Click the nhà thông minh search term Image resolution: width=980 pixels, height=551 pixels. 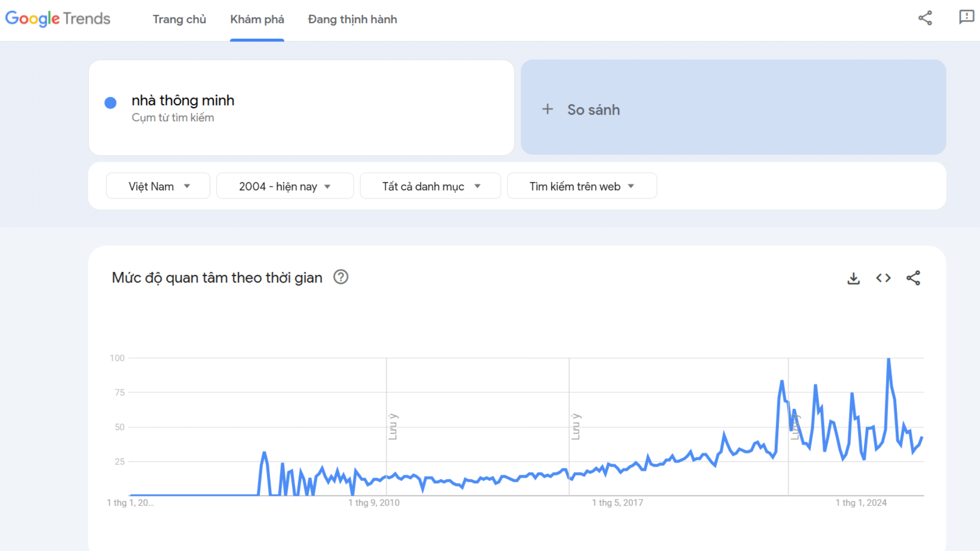(x=183, y=101)
